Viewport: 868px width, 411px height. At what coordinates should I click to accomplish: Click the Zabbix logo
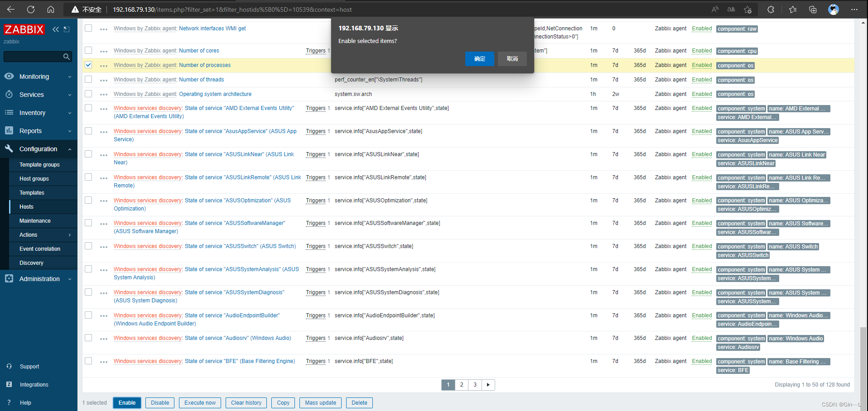click(x=24, y=29)
